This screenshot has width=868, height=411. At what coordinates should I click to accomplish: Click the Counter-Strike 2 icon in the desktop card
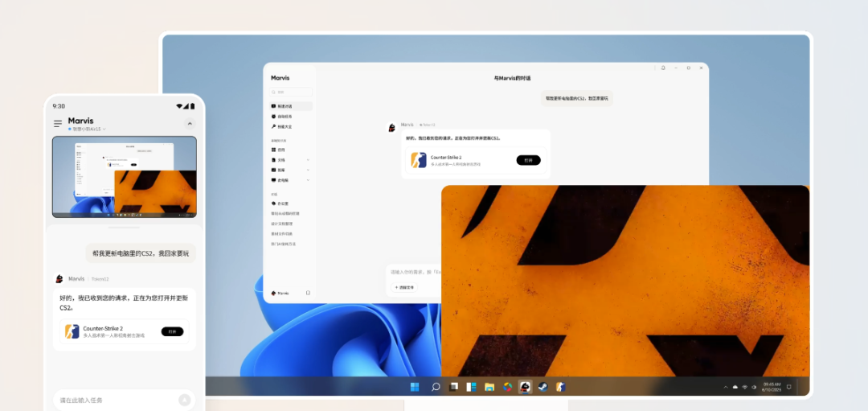coord(419,160)
